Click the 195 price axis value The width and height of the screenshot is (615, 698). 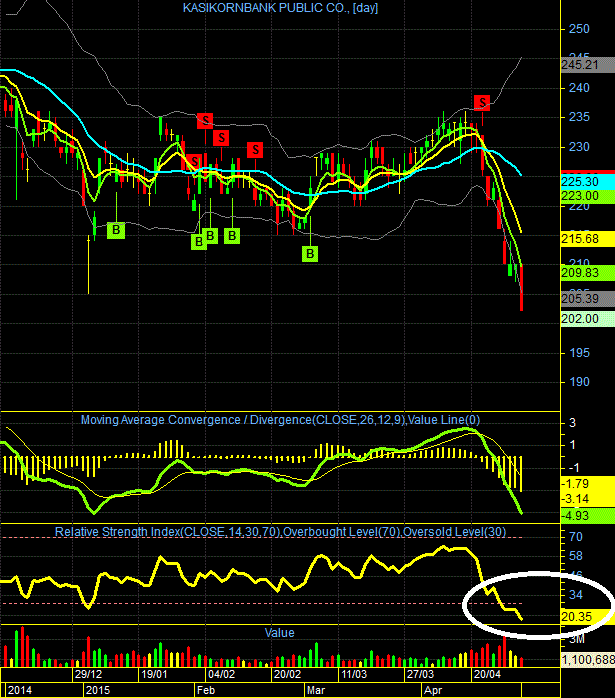[579, 353]
